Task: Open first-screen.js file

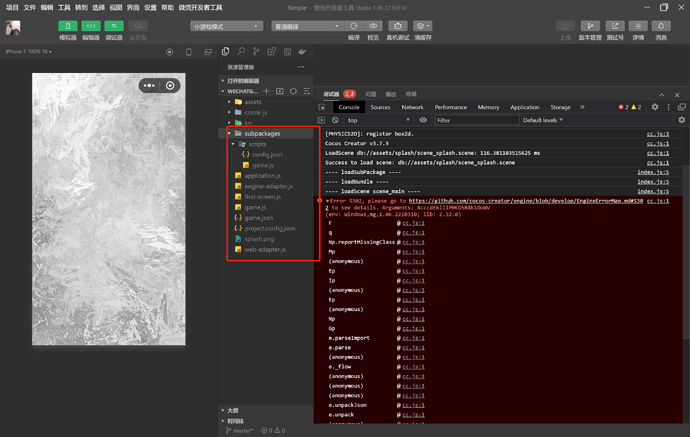Action: [265, 197]
